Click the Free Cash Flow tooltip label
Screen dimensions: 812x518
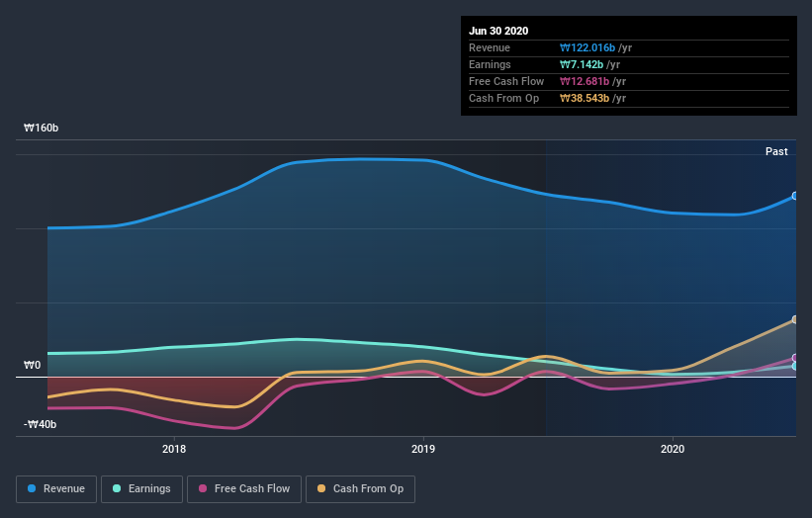(x=506, y=82)
